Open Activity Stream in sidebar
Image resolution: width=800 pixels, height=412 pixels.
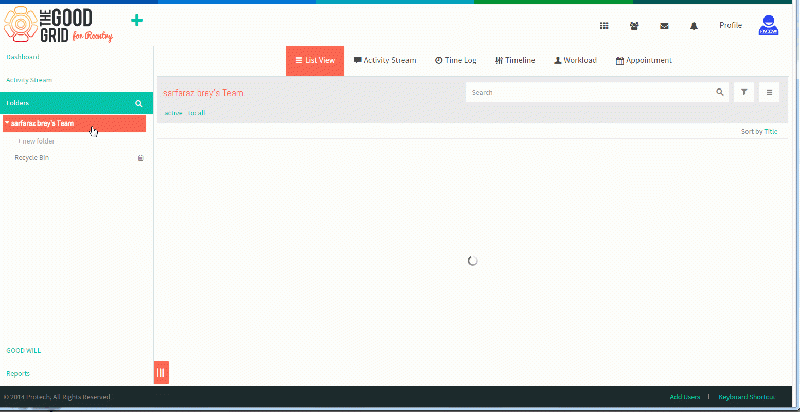[29, 80]
